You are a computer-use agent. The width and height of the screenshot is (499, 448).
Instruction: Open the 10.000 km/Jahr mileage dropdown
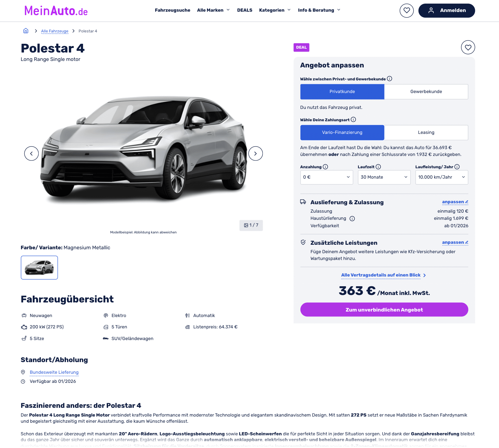tap(442, 177)
